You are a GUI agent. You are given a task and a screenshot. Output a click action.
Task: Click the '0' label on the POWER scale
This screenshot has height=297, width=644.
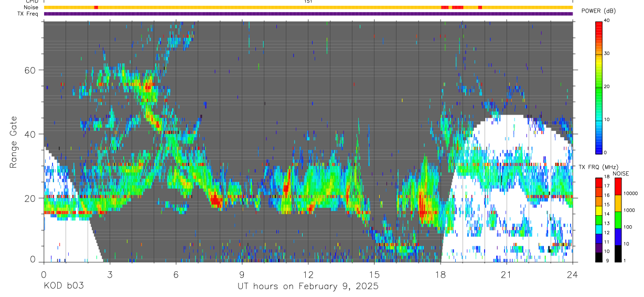[606, 152]
